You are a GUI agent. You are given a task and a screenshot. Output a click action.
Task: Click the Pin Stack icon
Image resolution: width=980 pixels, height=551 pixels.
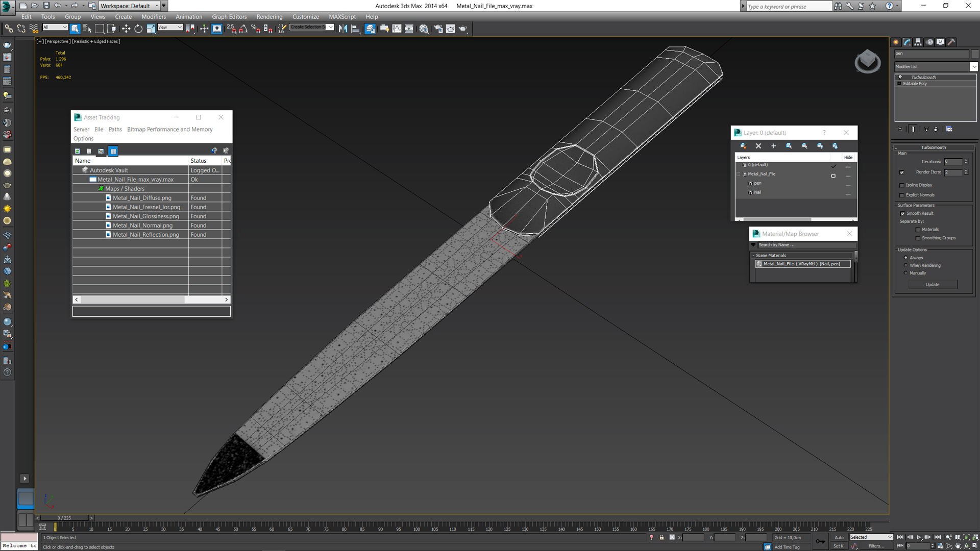(x=900, y=129)
